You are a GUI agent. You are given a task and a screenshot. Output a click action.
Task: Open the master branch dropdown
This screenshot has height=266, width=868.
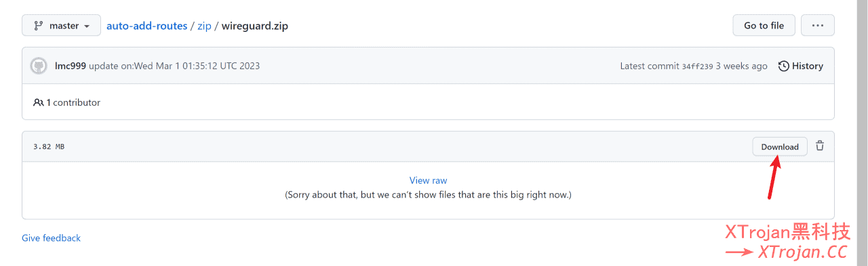tap(62, 26)
